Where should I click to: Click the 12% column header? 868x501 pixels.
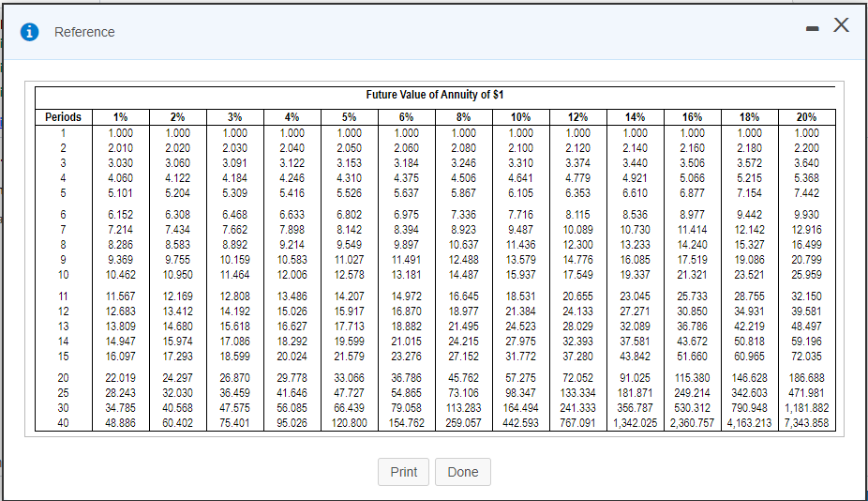pyautogui.click(x=578, y=117)
